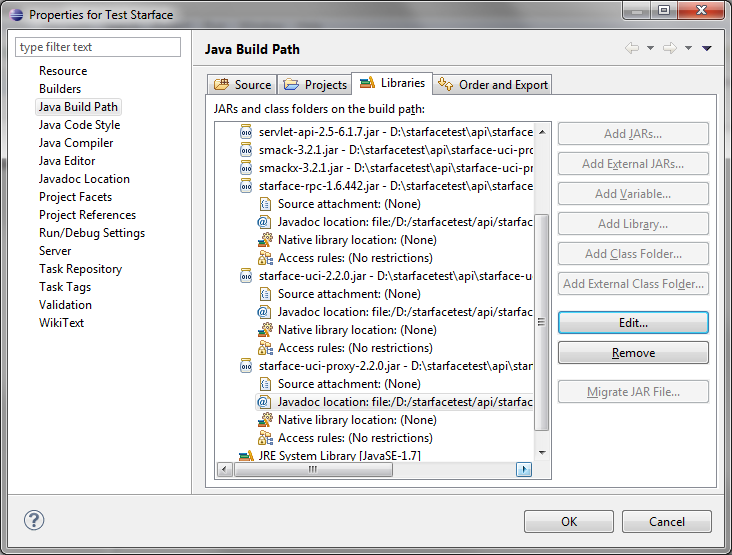The image size is (732, 555).
Task: Click the help question mark icon
Action: (x=34, y=521)
